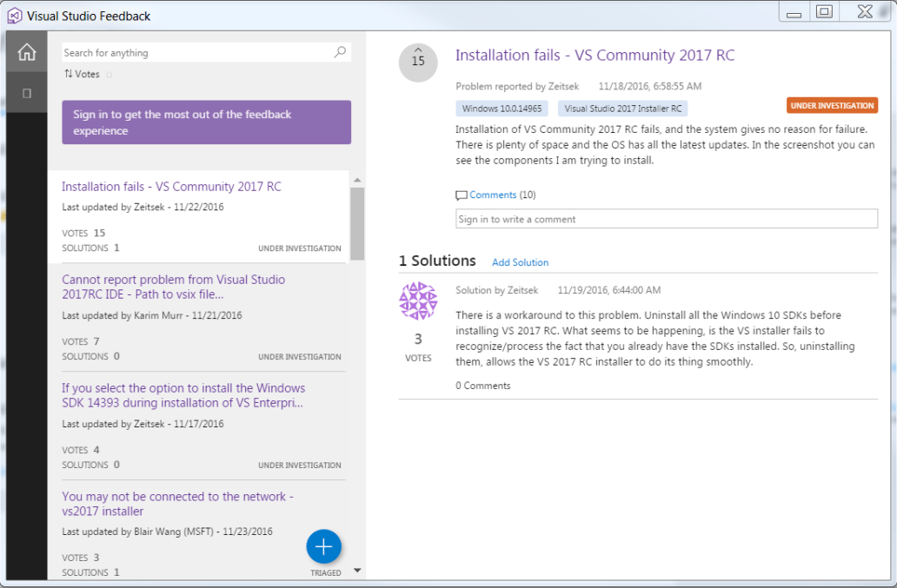The width and height of the screenshot is (897, 588).
Task: Click the Visual Studio Feedback app icon
Action: pyautogui.click(x=15, y=16)
